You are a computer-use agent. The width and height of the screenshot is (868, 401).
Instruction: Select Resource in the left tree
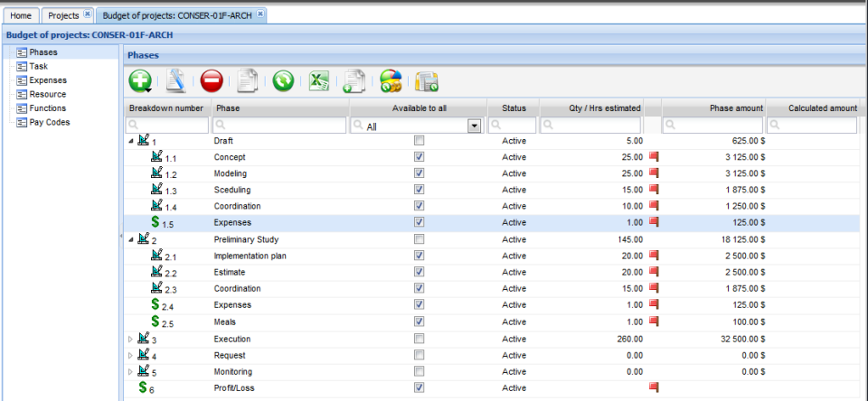click(48, 94)
